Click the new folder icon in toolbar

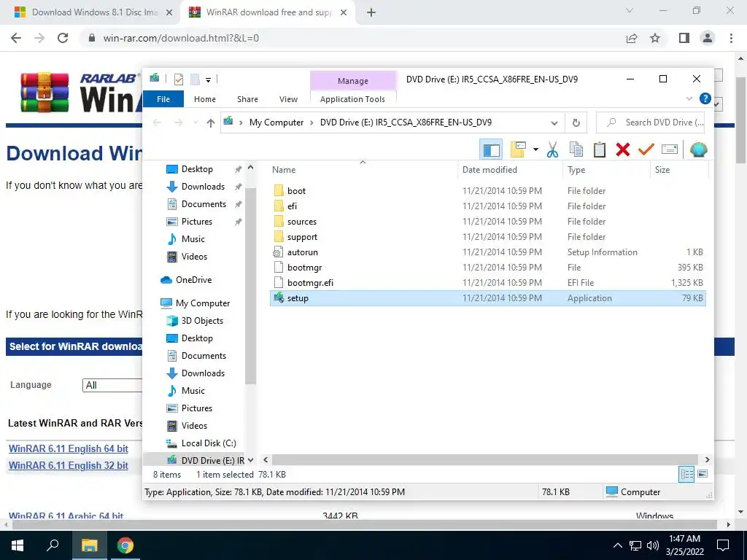coord(518,149)
